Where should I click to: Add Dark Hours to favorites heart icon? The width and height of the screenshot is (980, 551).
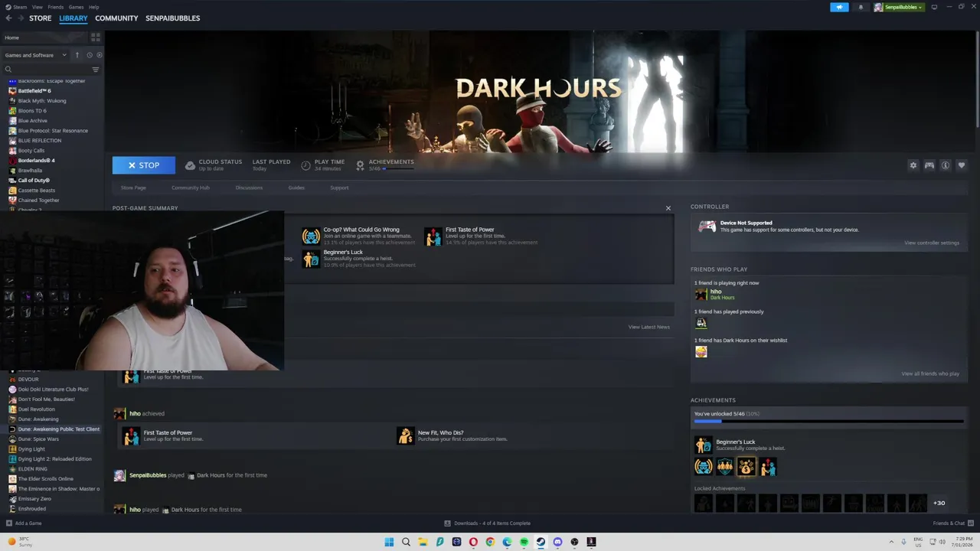tap(962, 165)
